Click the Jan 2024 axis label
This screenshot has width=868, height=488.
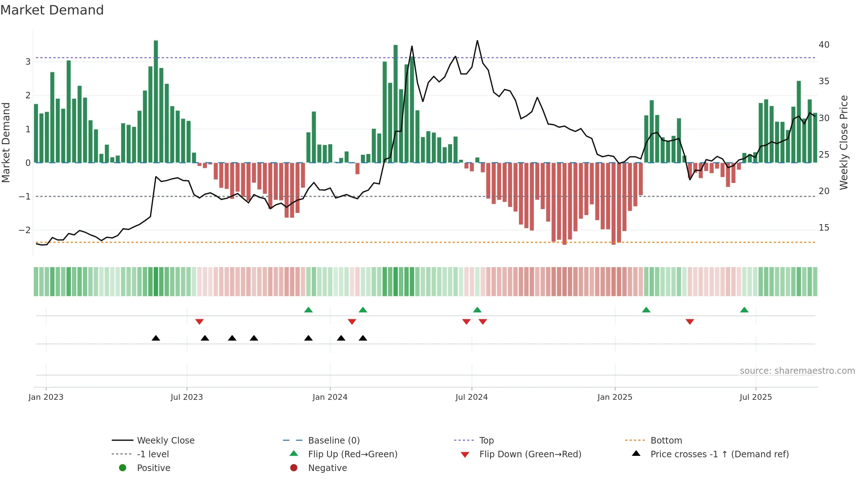coord(330,397)
